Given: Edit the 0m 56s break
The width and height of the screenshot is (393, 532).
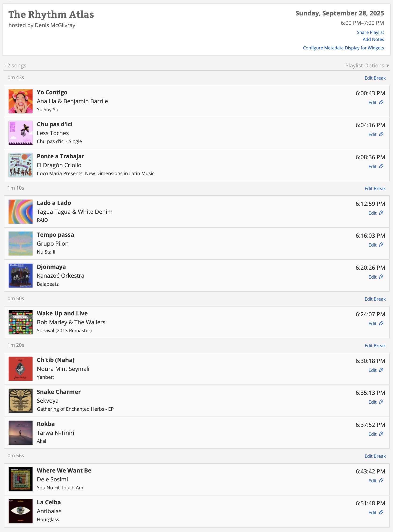Looking at the screenshot, I should pos(375,456).
